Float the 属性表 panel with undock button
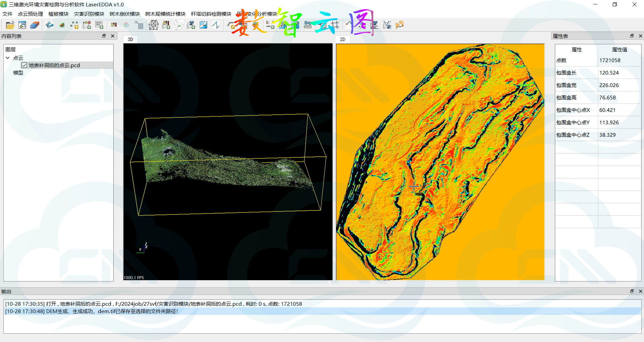This screenshot has height=342, width=644. click(x=632, y=36)
